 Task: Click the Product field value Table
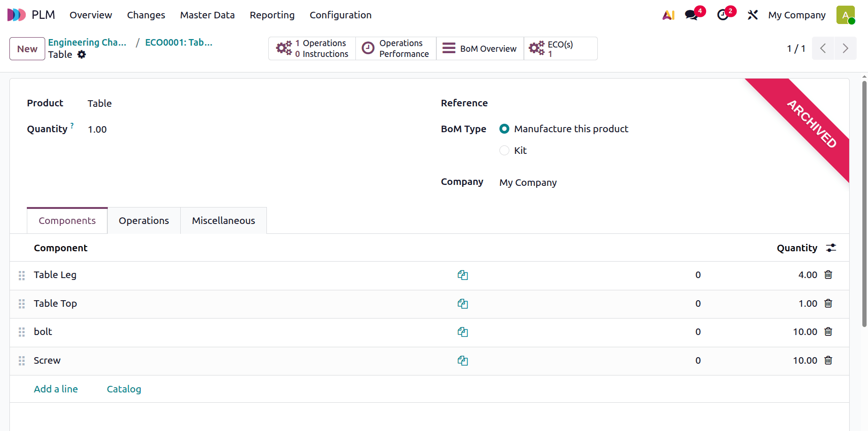pos(100,104)
